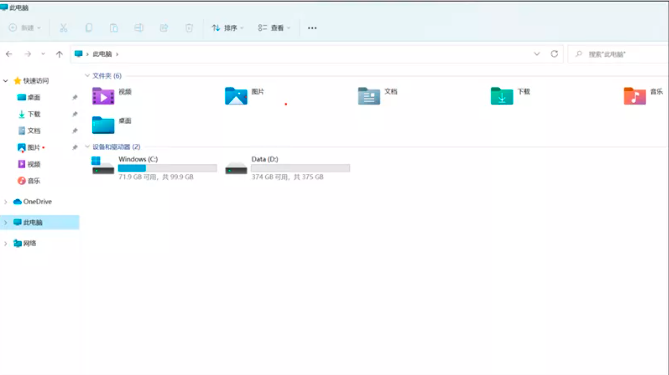Select the 音乐 folder icon

pos(635,96)
